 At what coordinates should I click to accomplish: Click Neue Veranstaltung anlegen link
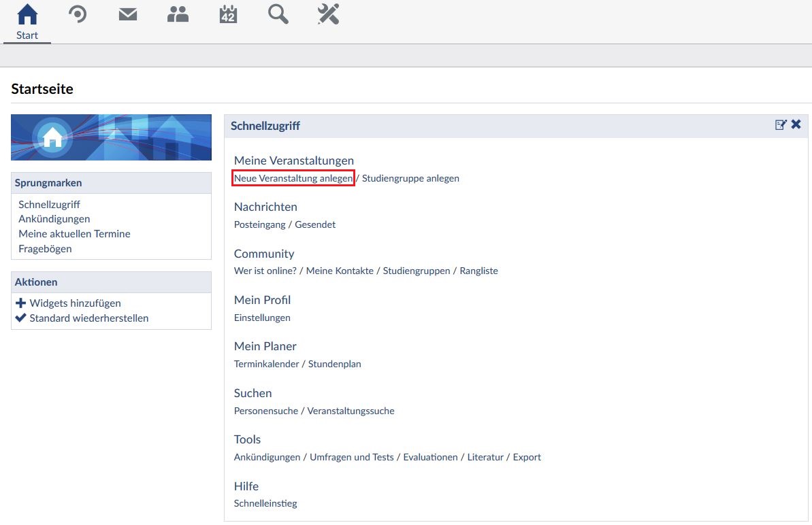[293, 178]
